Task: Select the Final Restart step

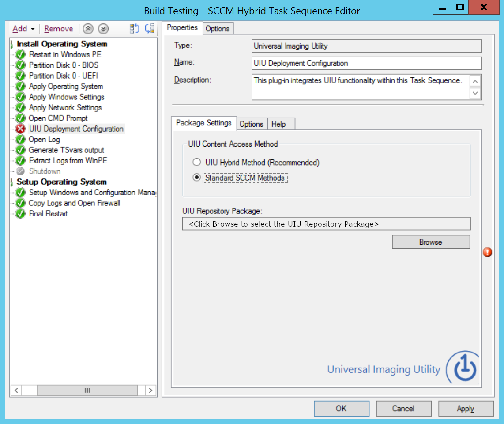Action: 48,214
